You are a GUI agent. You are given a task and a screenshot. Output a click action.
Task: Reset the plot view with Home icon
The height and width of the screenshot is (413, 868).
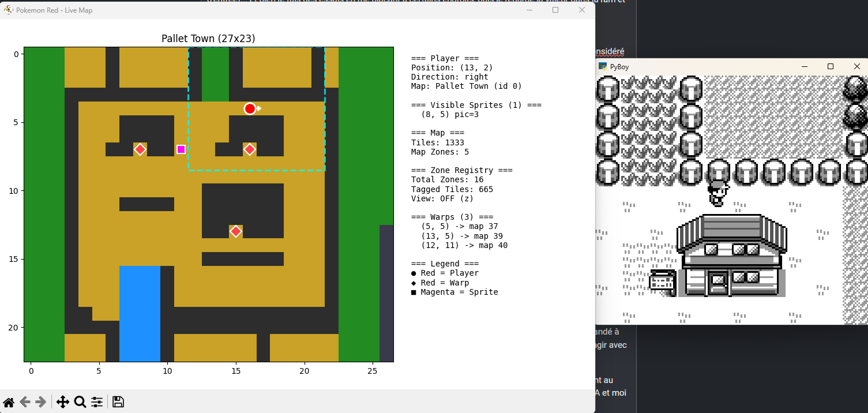point(9,402)
